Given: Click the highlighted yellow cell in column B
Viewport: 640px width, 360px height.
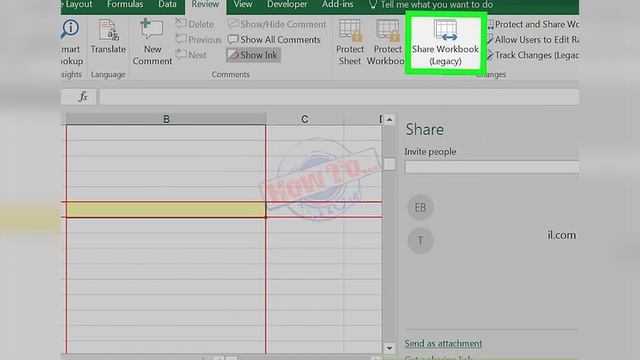Looking at the screenshot, I should [x=166, y=209].
